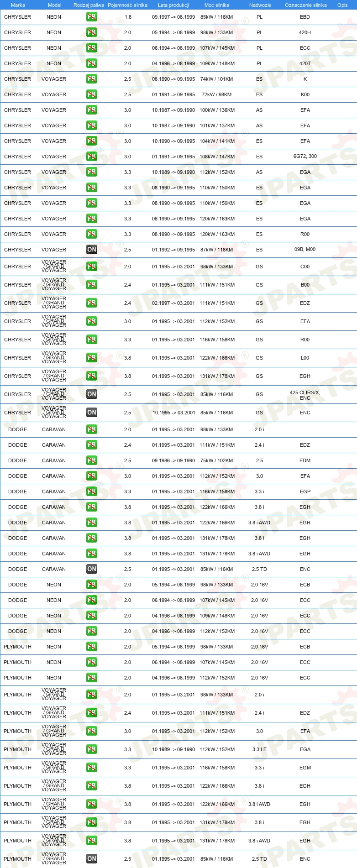Click the Opis column header
Screen dimensions: 357x868
tap(342, 5)
